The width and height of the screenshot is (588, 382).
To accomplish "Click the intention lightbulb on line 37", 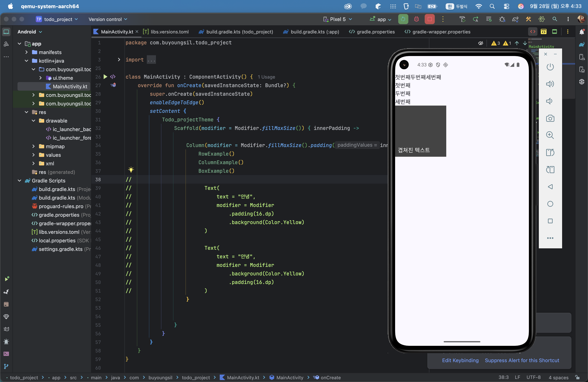I will [131, 170].
